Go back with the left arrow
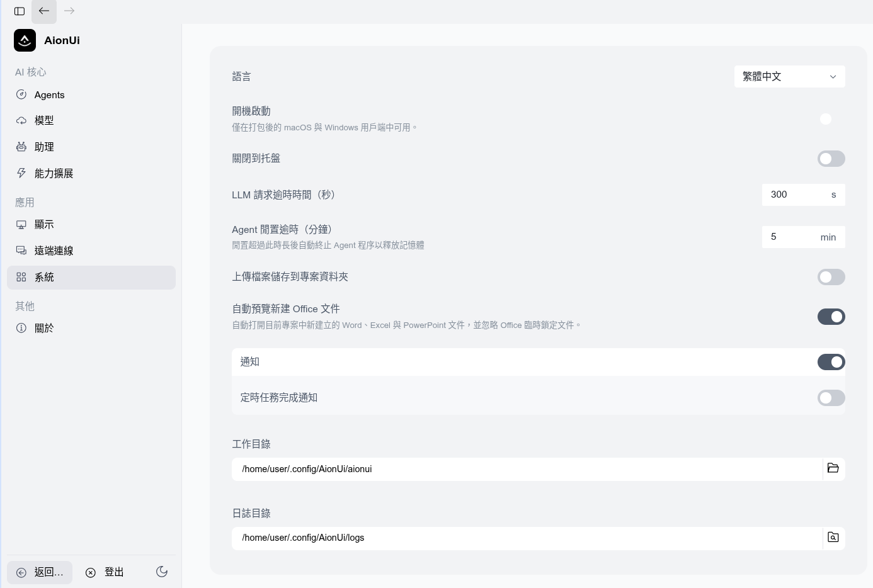 pyautogui.click(x=44, y=11)
